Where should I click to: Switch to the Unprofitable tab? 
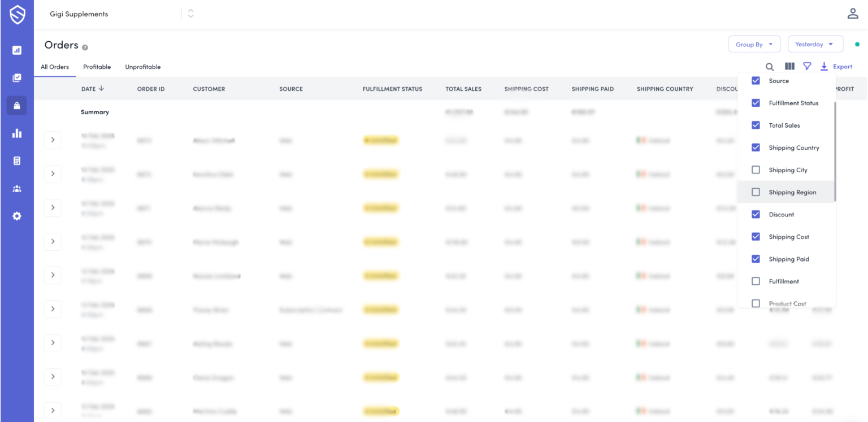[x=143, y=67]
